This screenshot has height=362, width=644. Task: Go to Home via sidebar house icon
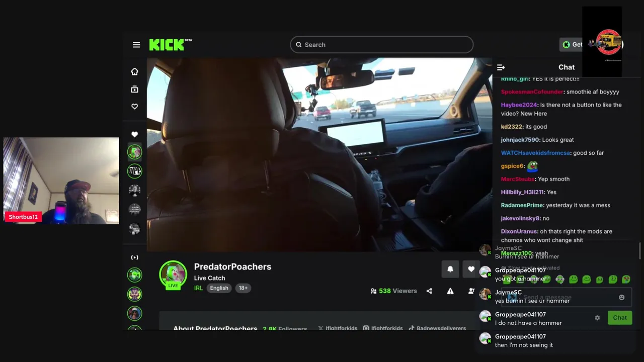(134, 71)
